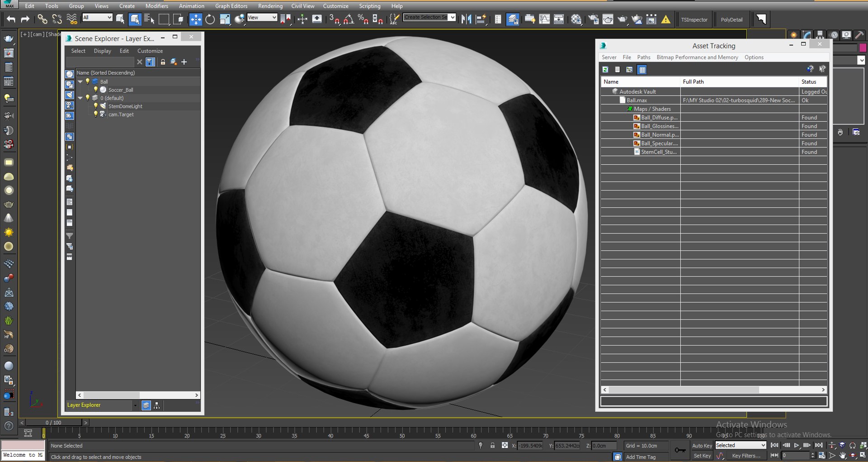Screen dimensions: 868x462
Task: Open Display menu in Scene Explorer
Action: click(102, 51)
